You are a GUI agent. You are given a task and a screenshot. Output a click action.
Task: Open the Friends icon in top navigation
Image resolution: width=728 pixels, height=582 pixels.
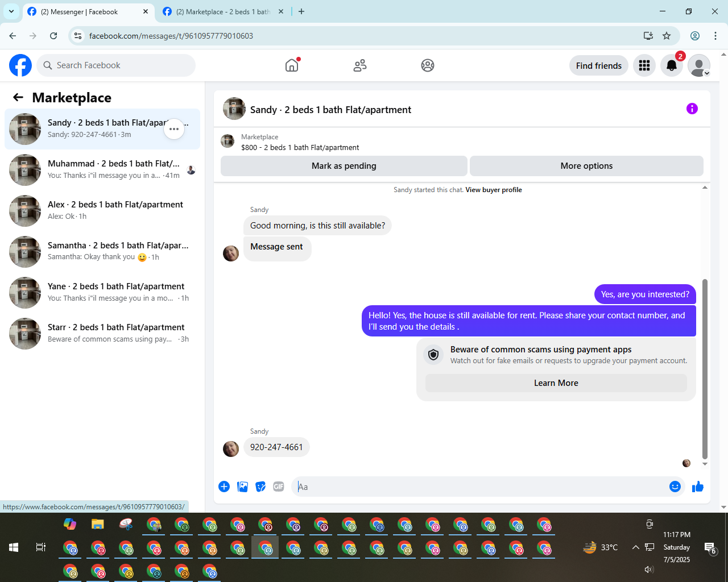pyautogui.click(x=360, y=65)
